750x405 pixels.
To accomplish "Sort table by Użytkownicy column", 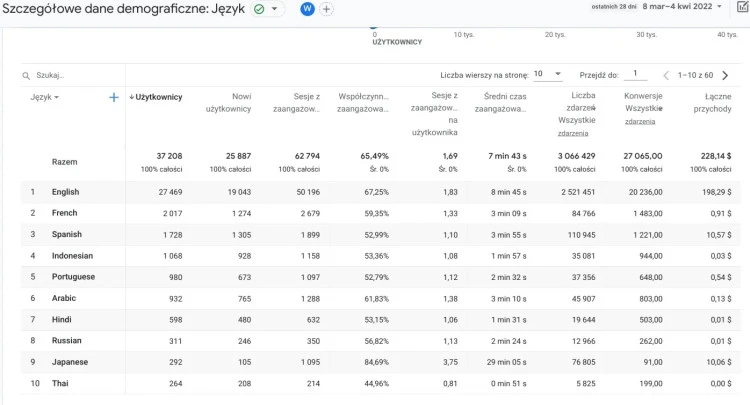I will pos(158,97).
